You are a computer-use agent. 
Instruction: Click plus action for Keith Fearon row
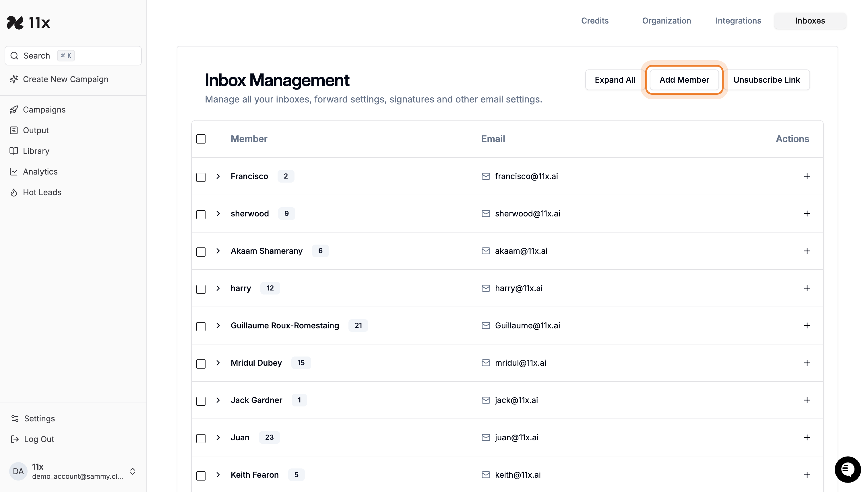tap(807, 475)
